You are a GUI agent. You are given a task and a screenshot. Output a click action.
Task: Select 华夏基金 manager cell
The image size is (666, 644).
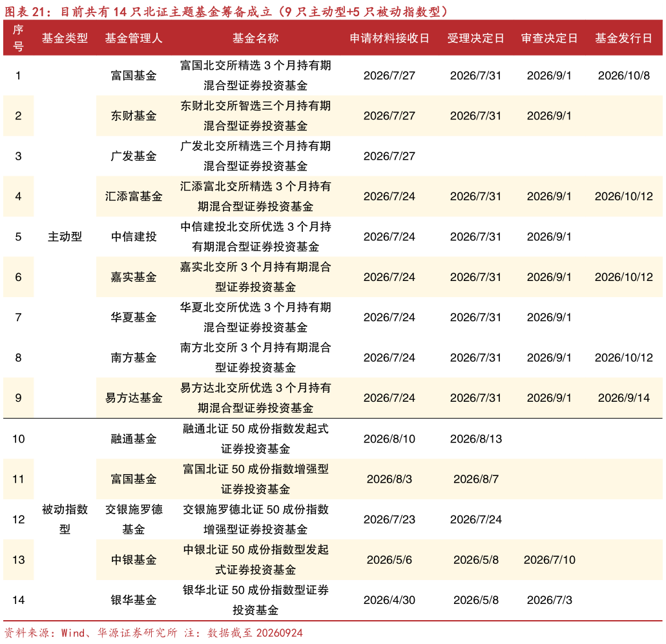[x=133, y=317]
